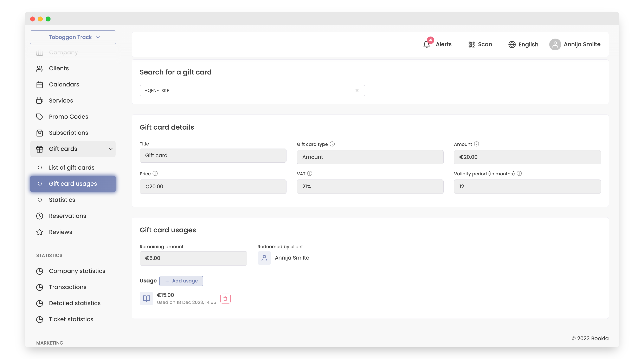
Task: Click the book icon beside €15.00 usage
Action: tap(146, 298)
